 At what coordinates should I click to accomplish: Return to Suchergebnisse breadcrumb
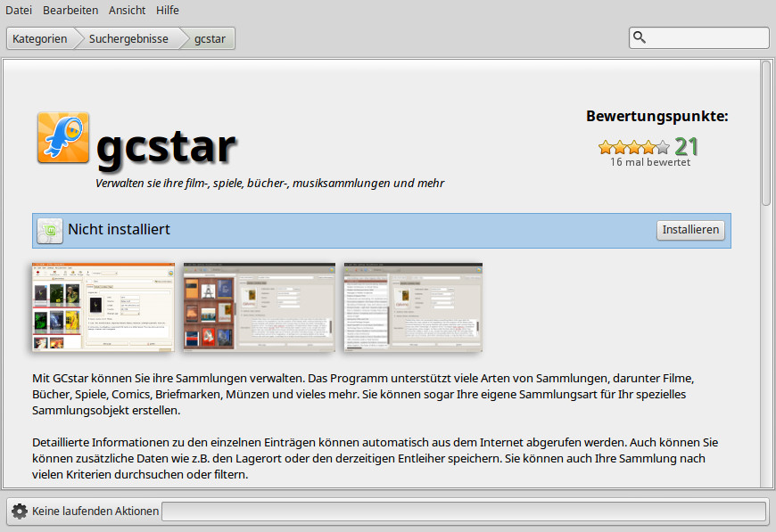[x=128, y=38]
